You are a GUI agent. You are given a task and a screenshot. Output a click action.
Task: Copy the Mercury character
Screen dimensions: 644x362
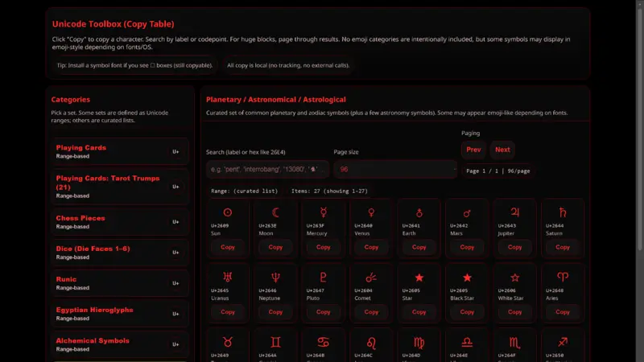click(x=324, y=247)
